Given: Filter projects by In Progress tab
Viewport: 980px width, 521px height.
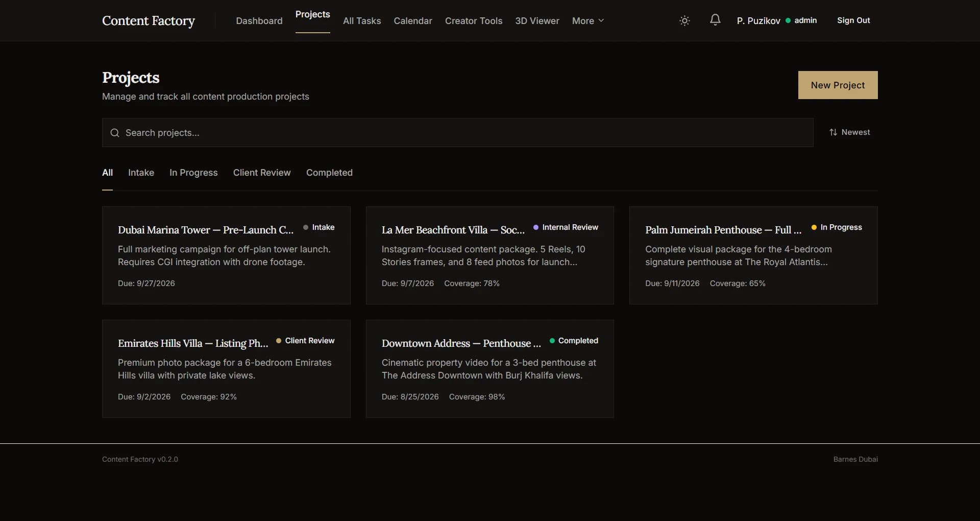Looking at the screenshot, I should click(193, 173).
